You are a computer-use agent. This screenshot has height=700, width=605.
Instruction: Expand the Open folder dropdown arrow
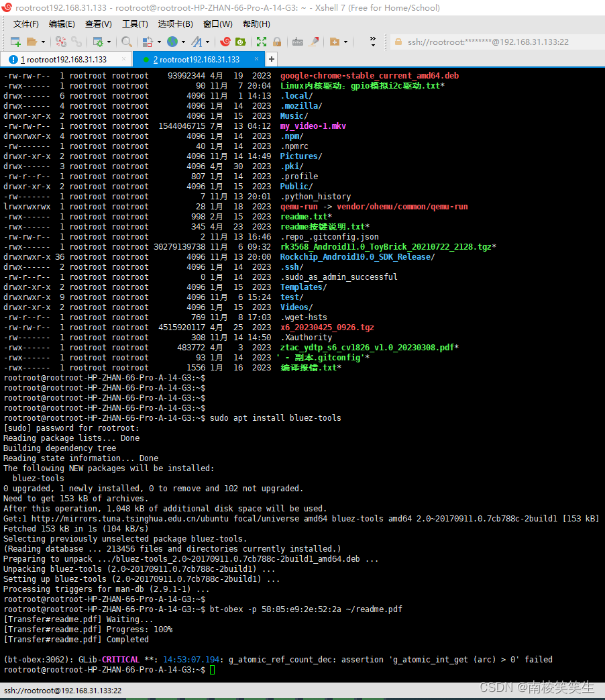[x=43, y=42]
